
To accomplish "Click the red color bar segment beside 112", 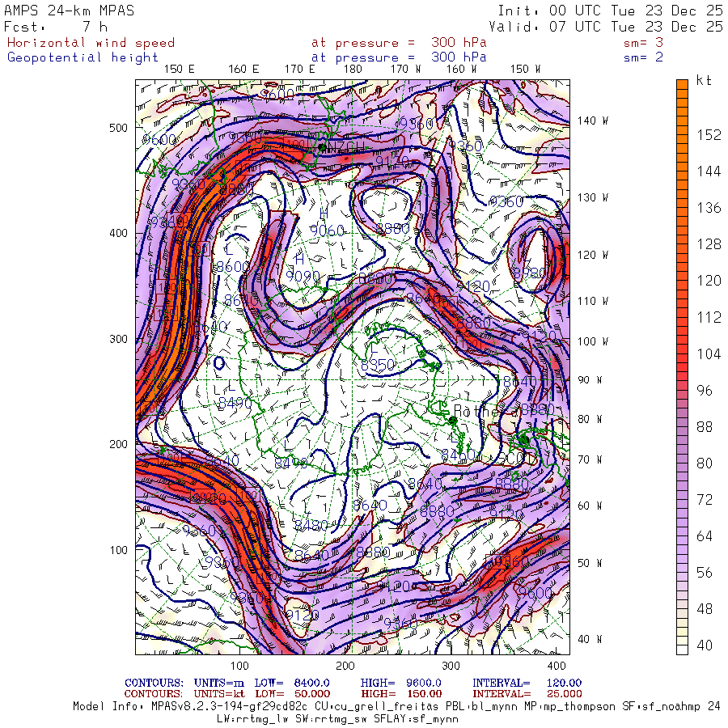I will click(682, 318).
